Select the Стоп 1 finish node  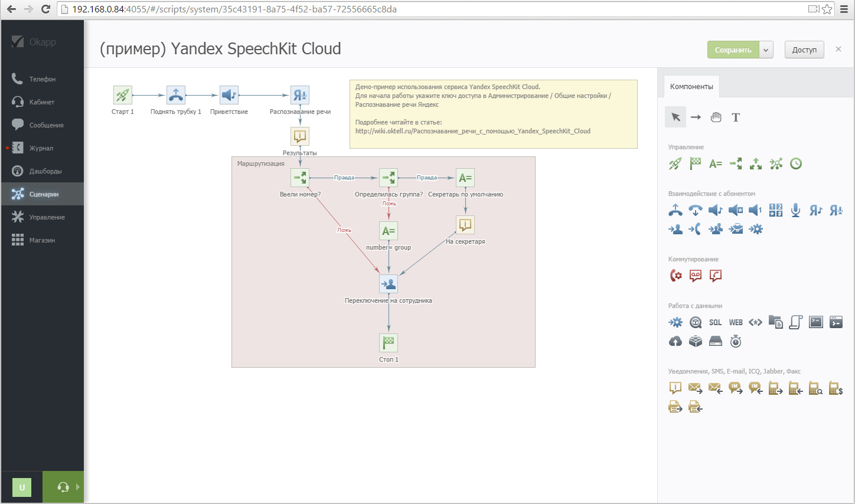tap(389, 343)
